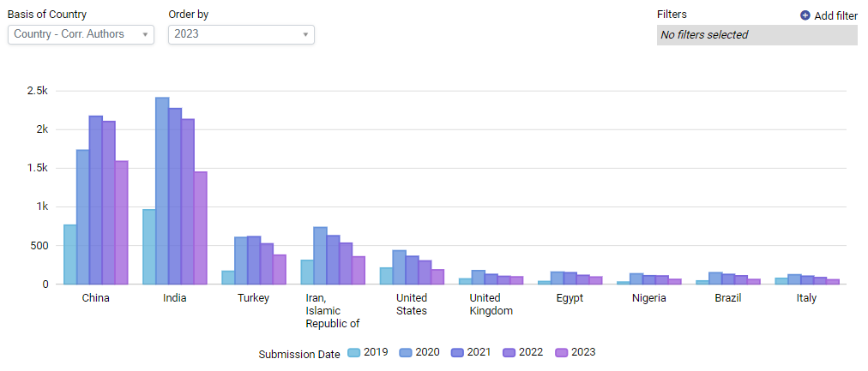
Task: Open the Basis of Country dropdown
Action: point(81,34)
